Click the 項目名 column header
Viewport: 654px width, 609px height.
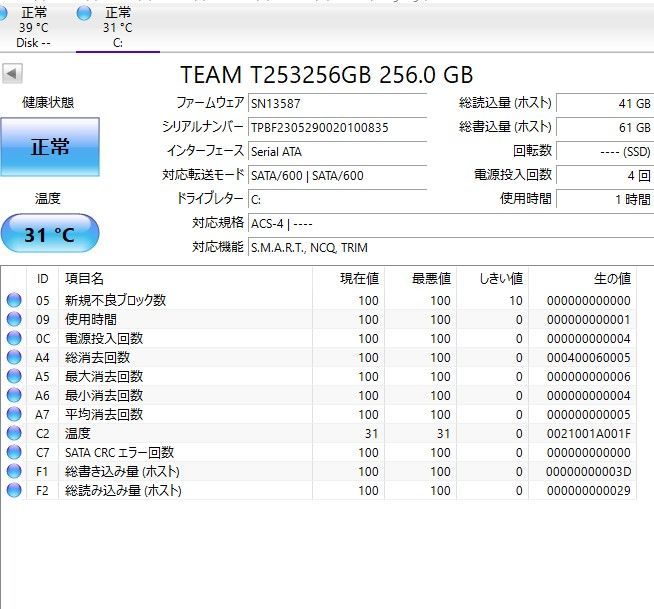84,278
